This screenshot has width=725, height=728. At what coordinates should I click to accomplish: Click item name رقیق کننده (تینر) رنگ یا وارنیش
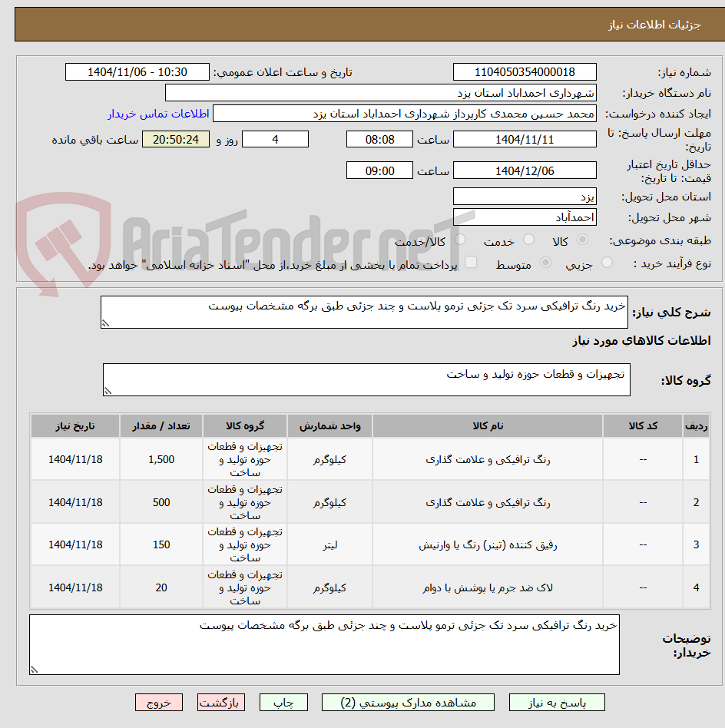(x=488, y=544)
